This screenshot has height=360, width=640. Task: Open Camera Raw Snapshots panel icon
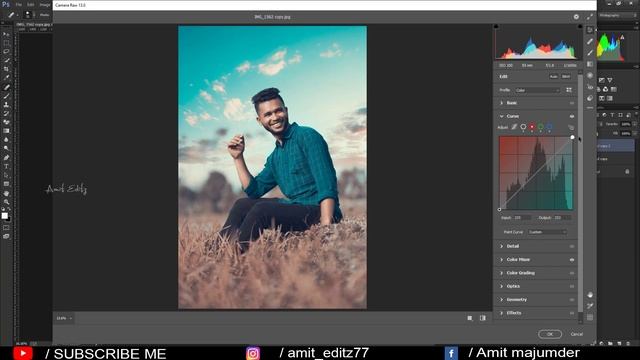590,98
